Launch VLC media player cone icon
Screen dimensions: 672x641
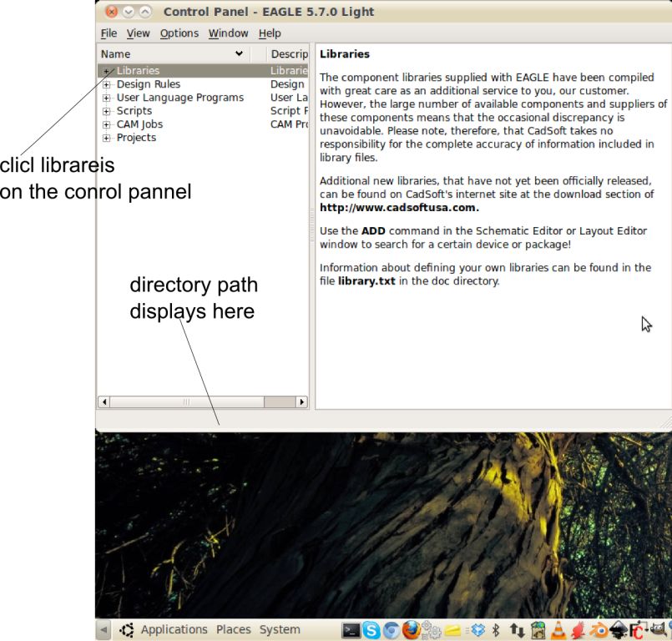pyautogui.click(x=558, y=630)
